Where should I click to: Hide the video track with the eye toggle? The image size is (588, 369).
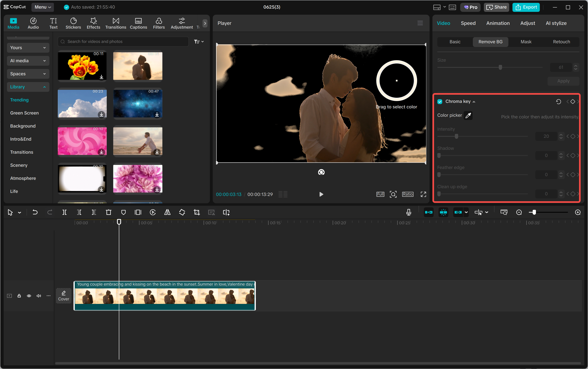29,296
